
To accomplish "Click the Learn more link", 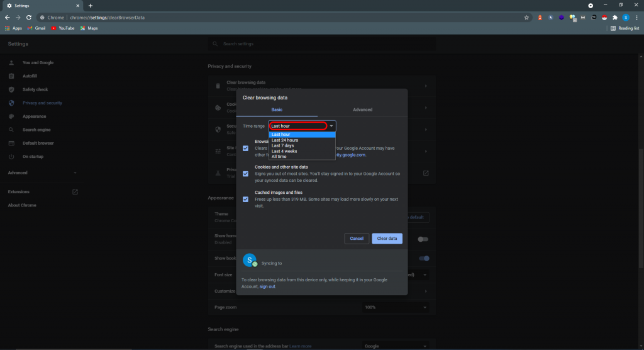I will coord(300,346).
